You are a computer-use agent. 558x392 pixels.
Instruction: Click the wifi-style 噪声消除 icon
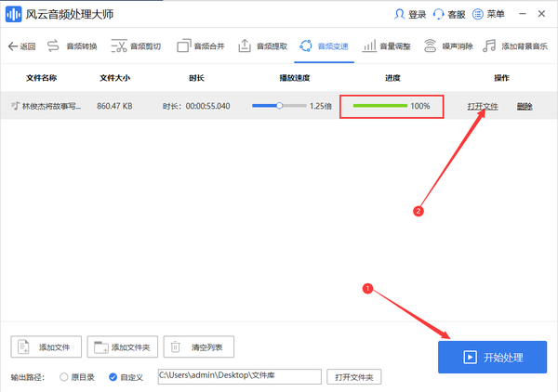(430, 46)
